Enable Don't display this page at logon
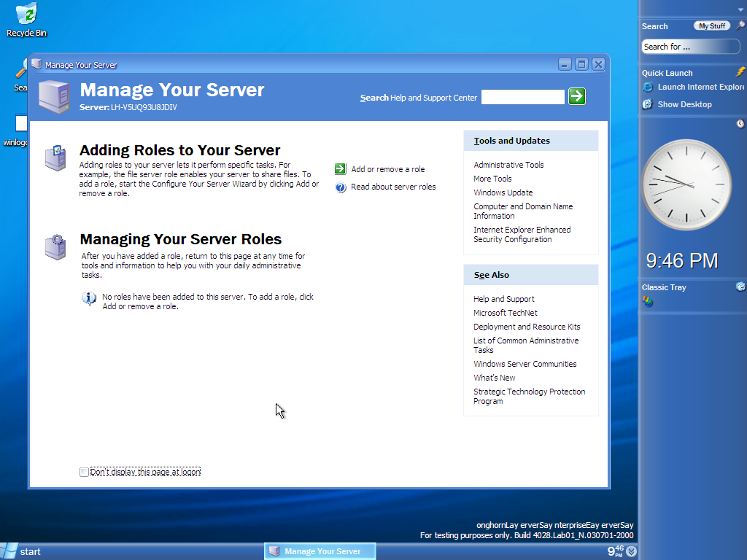 point(85,472)
